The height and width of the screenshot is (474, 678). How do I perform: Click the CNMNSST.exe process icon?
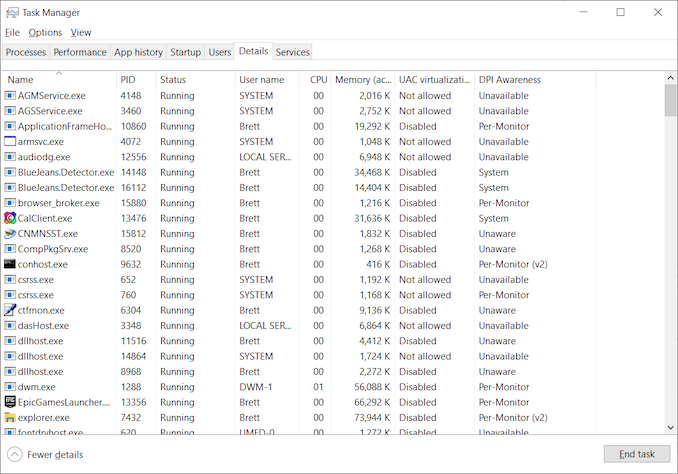(x=10, y=234)
